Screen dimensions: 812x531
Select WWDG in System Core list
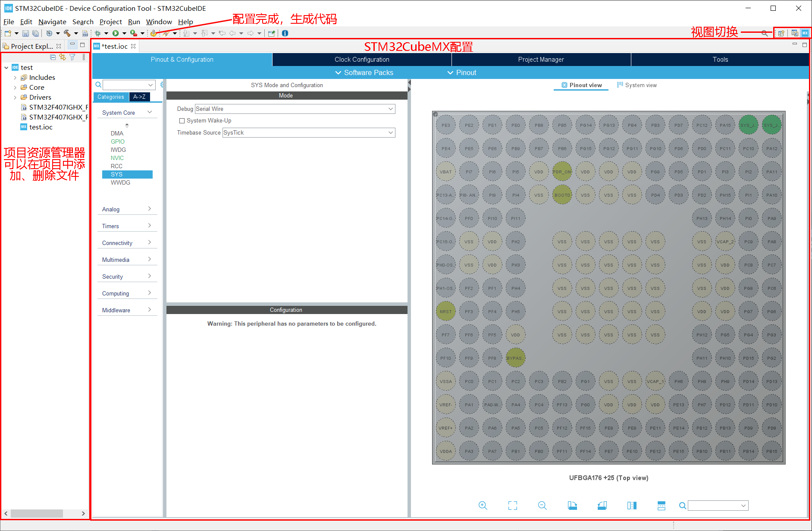(120, 182)
